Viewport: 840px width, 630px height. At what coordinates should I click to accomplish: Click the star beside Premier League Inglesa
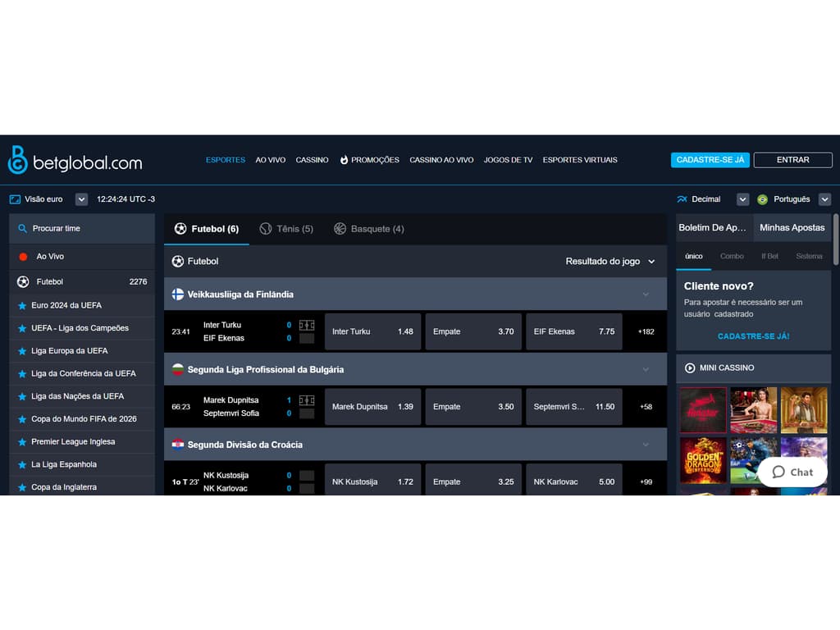coord(22,442)
